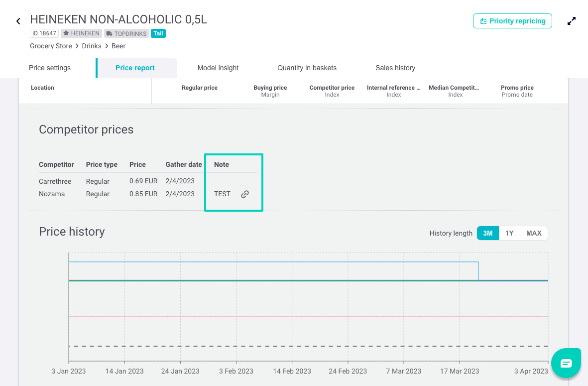The width and height of the screenshot is (588, 386).
Task: Click Carrethree's 2/4/2023 gather date
Action: pyautogui.click(x=180, y=181)
